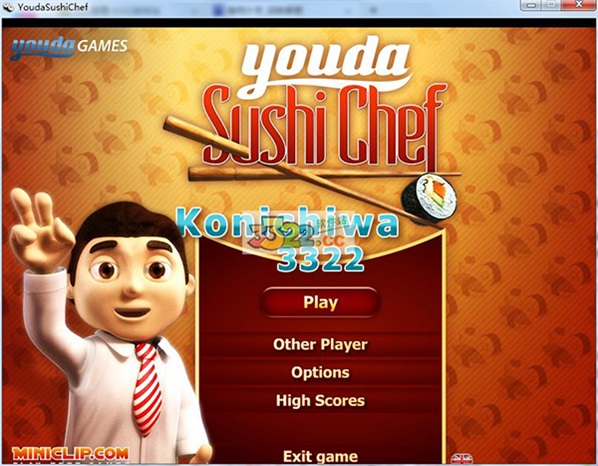Image resolution: width=598 pixels, height=466 pixels.
Task: View the High Scores list
Action: coord(320,400)
